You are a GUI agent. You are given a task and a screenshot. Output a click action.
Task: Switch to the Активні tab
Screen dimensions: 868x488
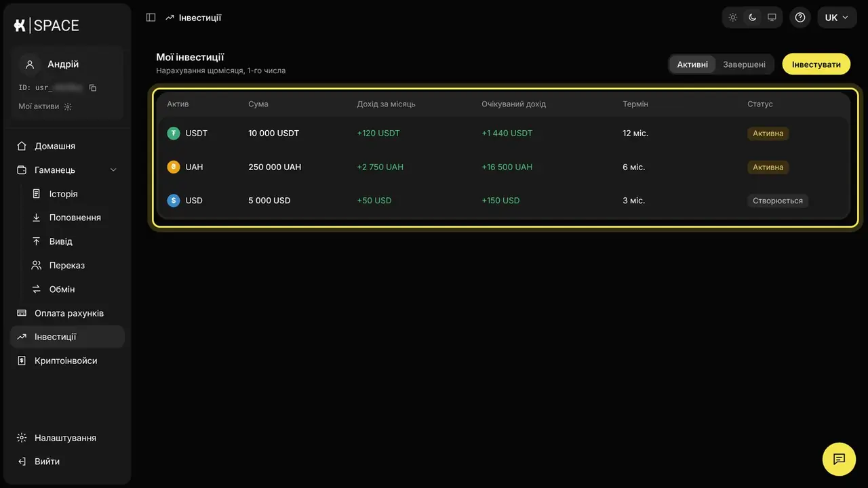[x=692, y=64]
